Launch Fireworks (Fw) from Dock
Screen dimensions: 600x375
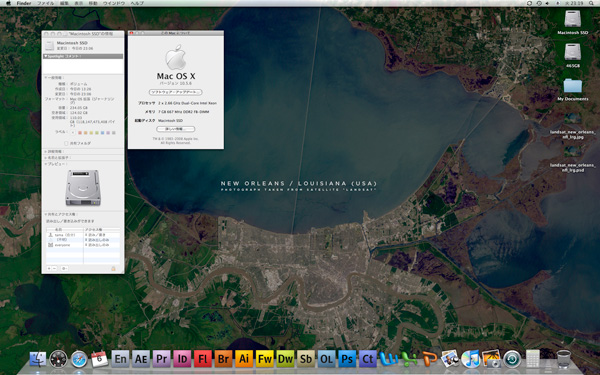[x=265, y=359]
